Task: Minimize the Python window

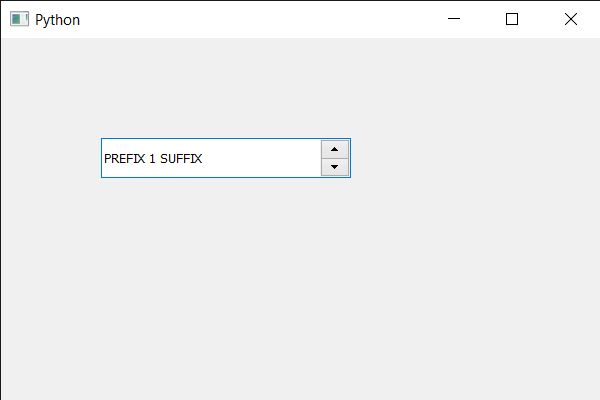Action: tap(454, 19)
